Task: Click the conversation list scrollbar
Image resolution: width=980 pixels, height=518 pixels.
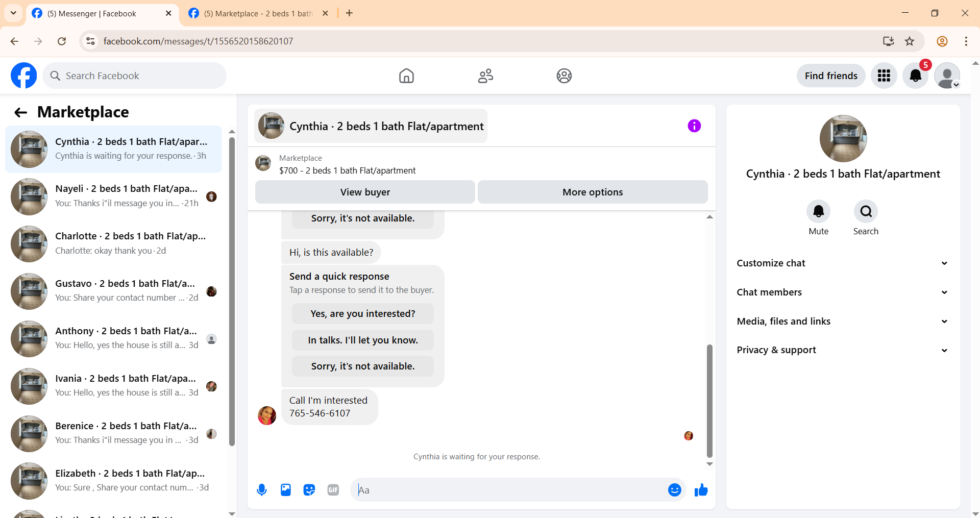Action: coord(232,291)
